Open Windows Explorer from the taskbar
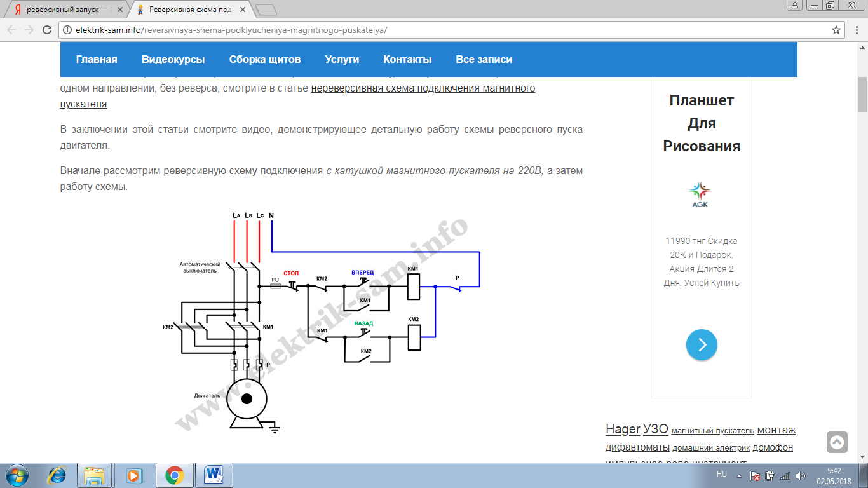Viewport: 868px width, 488px height. click(94, 475)
